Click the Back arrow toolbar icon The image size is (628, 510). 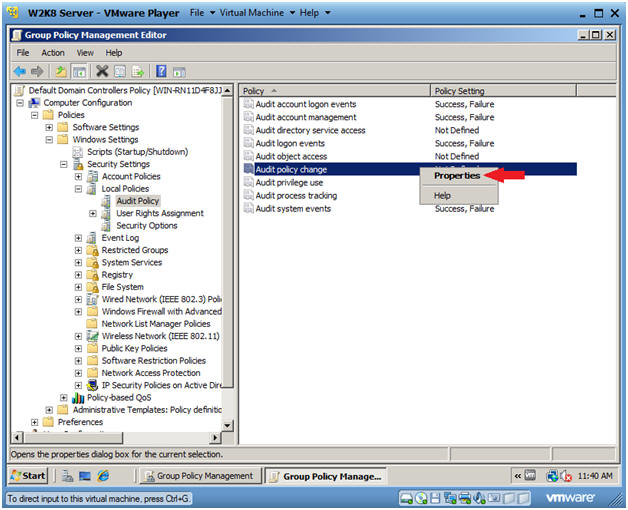19,72
